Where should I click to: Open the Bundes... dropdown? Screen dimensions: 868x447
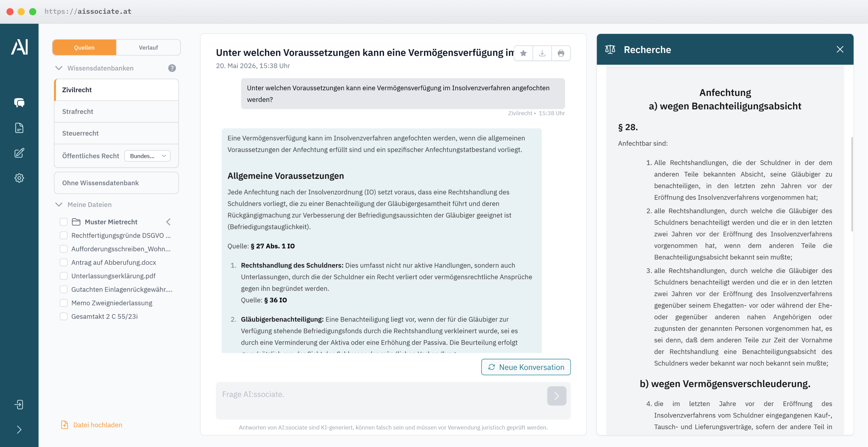coord(147,156)
